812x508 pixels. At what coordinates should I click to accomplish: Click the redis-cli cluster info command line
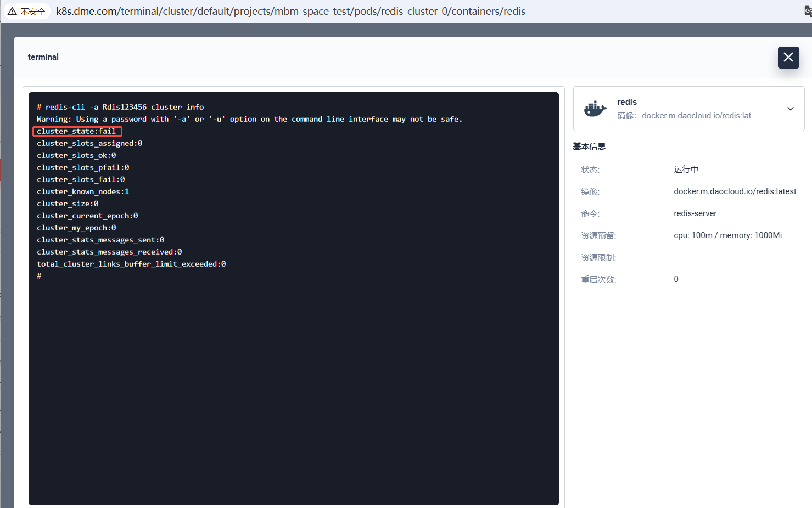pos(120,107)
